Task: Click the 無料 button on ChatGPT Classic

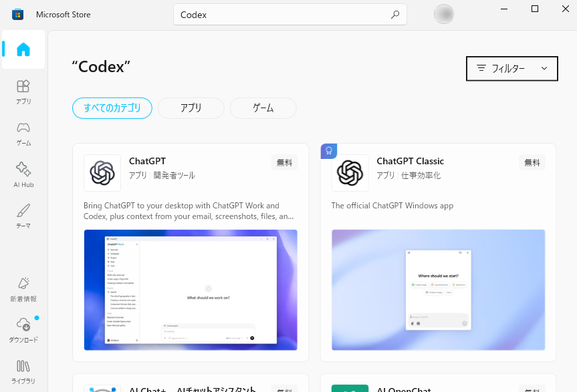Action: coord(532,162)
